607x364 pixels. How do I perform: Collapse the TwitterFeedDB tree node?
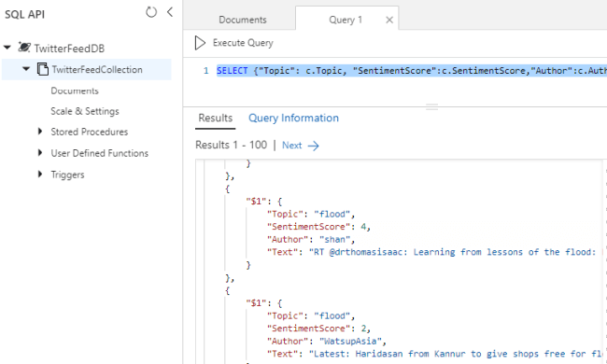coord(7,48)
